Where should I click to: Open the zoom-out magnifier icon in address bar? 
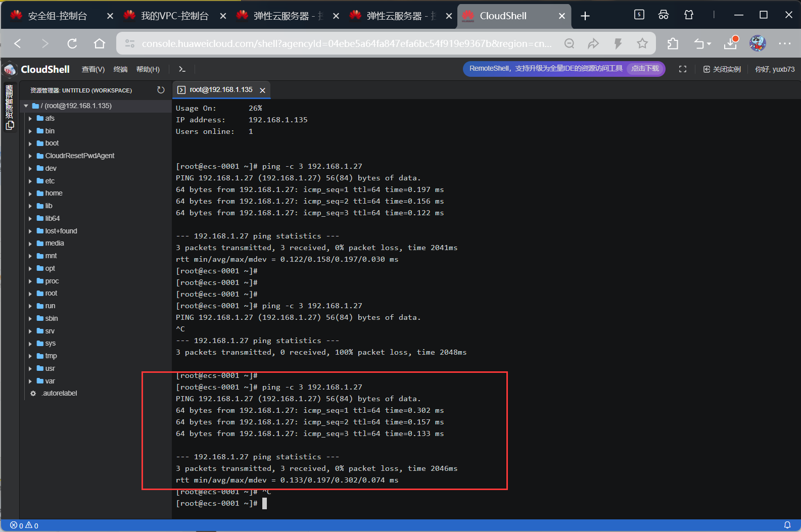pos(569,43)
